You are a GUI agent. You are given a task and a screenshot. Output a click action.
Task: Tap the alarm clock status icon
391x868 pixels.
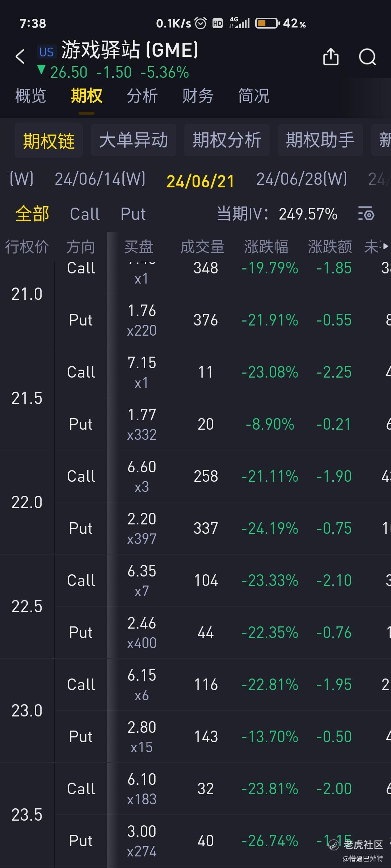(x=201, y=24)
